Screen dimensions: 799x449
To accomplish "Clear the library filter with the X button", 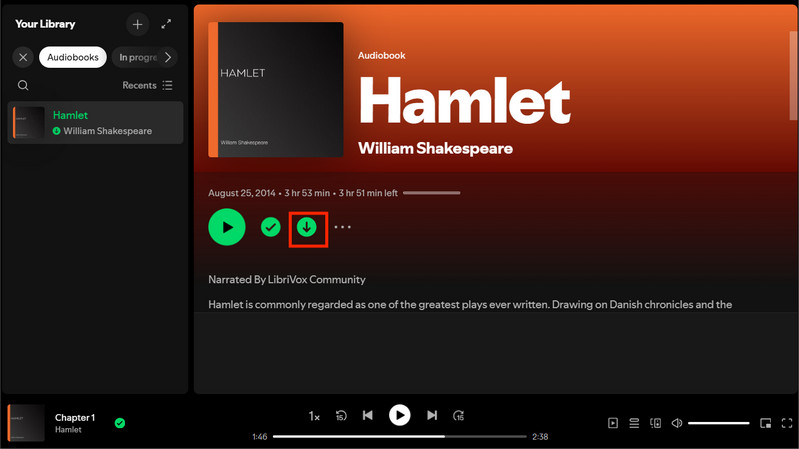I will click(x=23, y=57).
